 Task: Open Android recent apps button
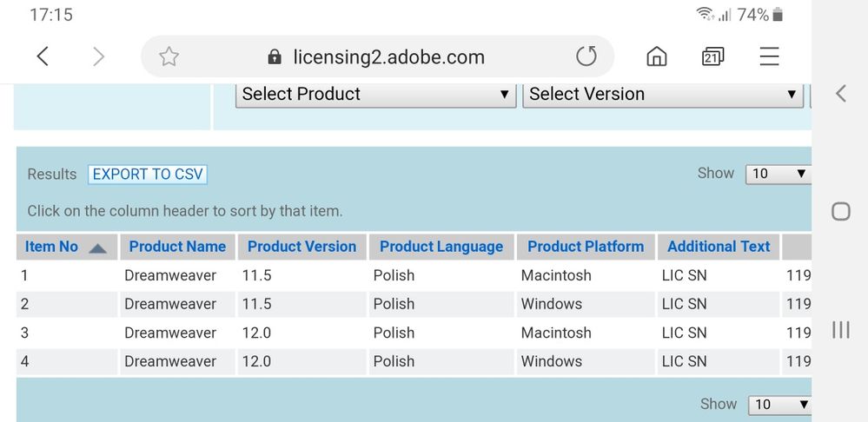point(840,330)
